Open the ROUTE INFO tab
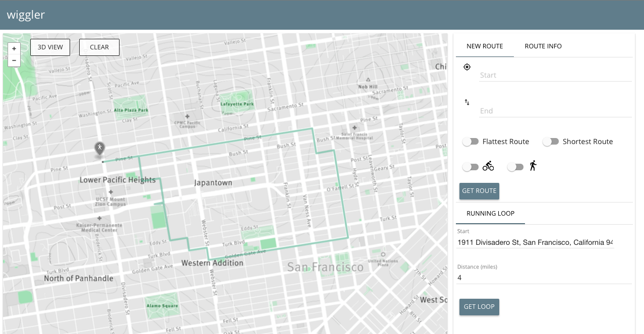Screen dimensions: 644x334 pos(543,46)
